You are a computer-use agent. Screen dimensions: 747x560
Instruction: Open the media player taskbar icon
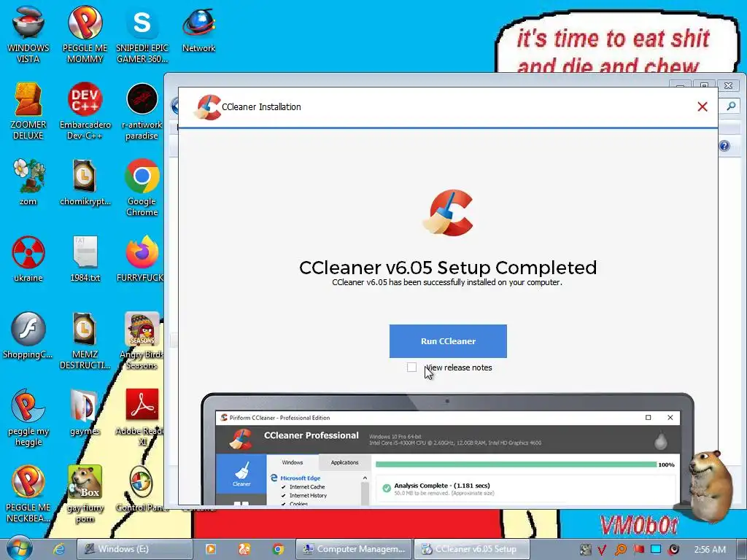coord(211,549)
